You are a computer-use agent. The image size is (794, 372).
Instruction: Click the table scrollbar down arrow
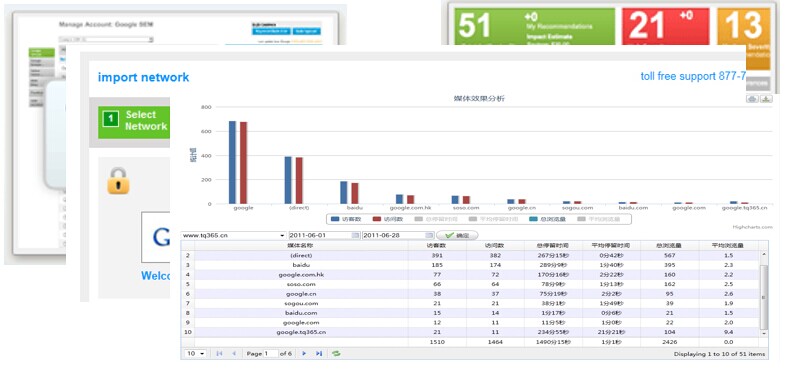tap(764, 334)
